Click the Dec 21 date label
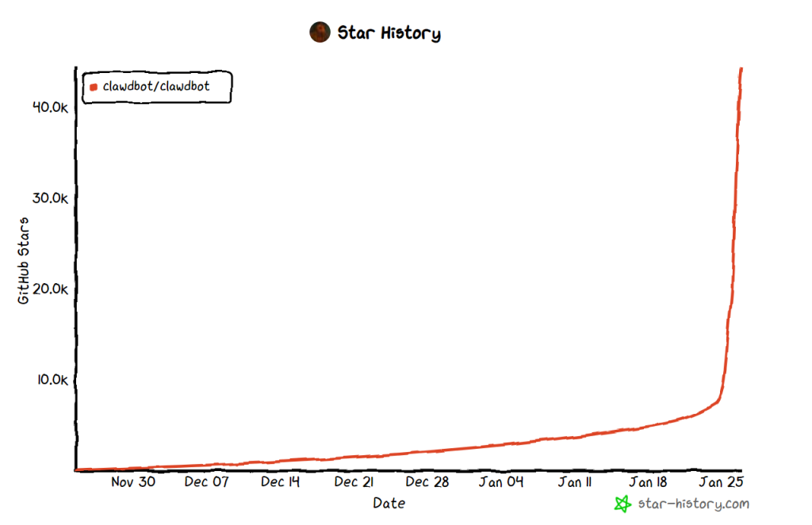Screen dimensions: 812x525 click(x=354, y=482)
